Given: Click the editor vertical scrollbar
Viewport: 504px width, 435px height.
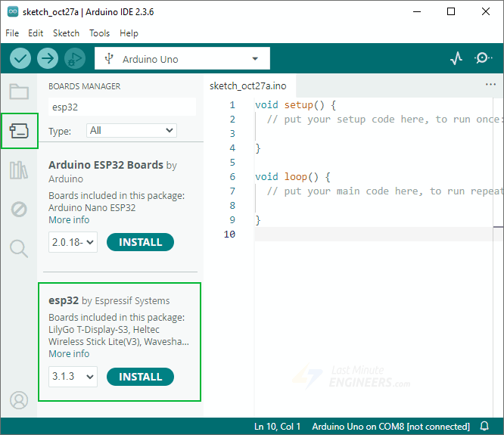Looking at the screenshot, I should point(498,257).
